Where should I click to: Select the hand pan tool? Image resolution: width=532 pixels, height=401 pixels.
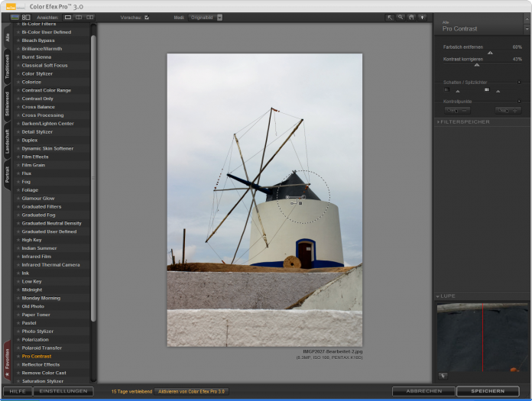coord(410,17)
